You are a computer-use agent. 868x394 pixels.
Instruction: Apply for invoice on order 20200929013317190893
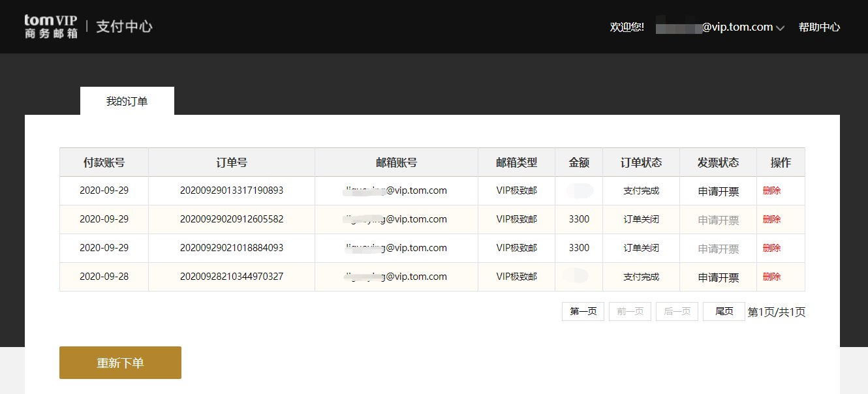(718, 192)
